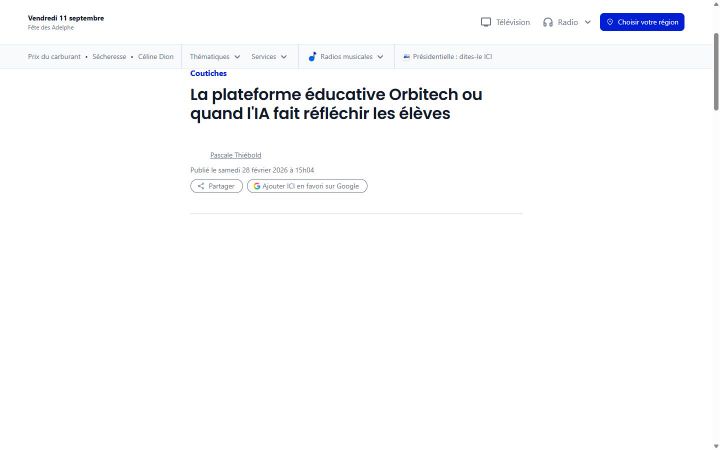Click the location pin icon in region button
The height and width of the screenshot is (450, 720).
pos(610,22)
